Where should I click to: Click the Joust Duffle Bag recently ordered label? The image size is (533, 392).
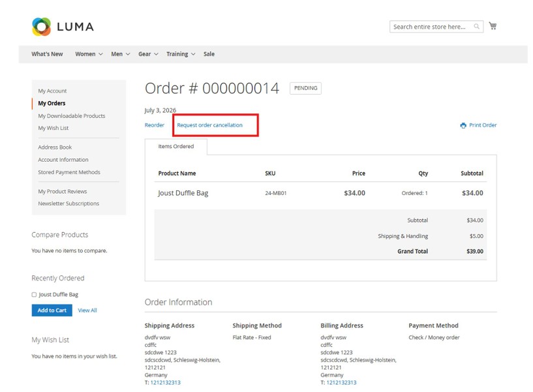pos(59,295)
